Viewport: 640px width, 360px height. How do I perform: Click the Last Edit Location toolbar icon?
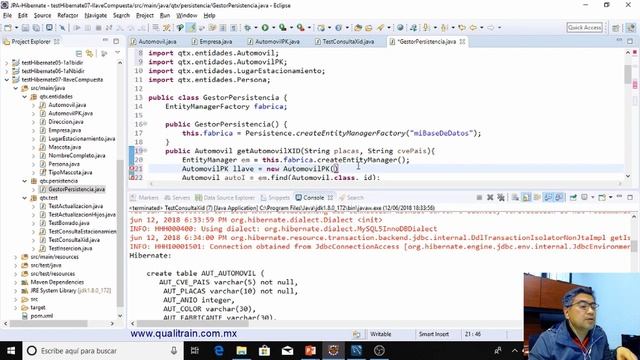pos(462,28)
